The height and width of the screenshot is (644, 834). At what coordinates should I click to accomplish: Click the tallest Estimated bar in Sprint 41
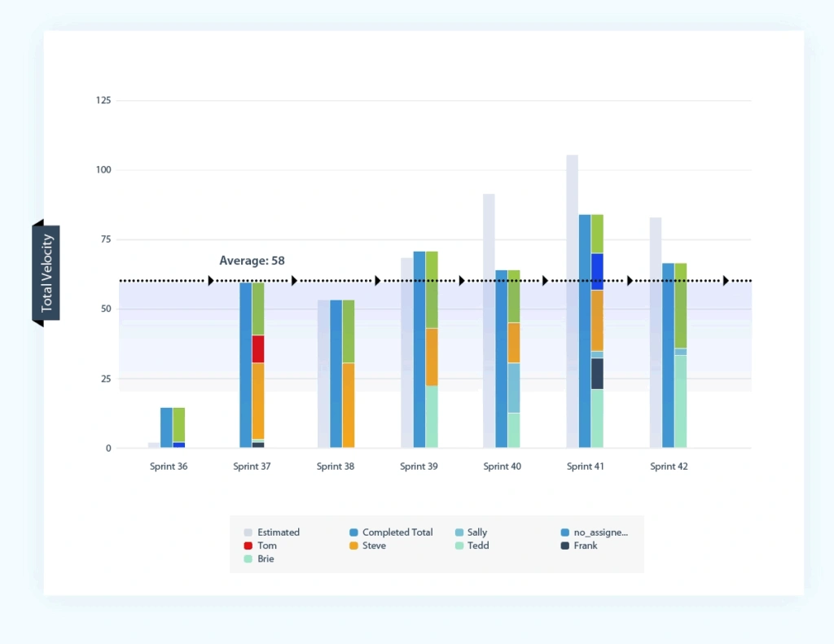click(572, 301)
